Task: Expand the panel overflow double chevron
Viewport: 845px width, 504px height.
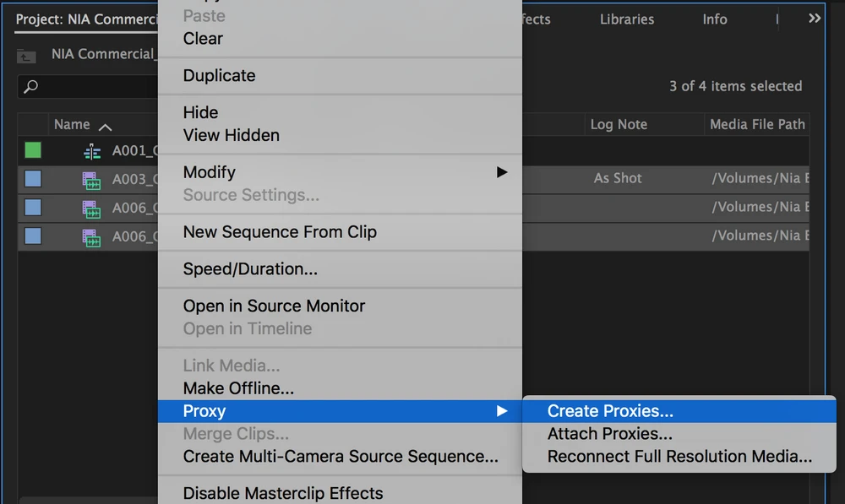Action: pos(815,19)
